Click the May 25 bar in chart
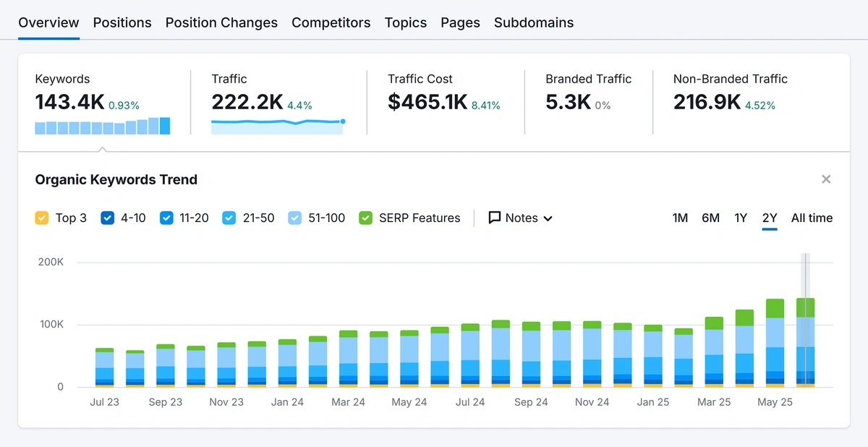 775,347
